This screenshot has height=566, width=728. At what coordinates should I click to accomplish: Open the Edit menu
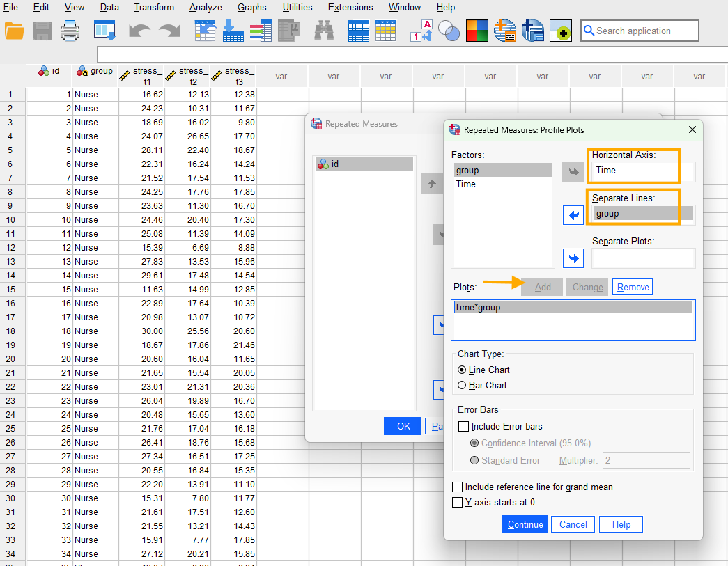[41, 8]
